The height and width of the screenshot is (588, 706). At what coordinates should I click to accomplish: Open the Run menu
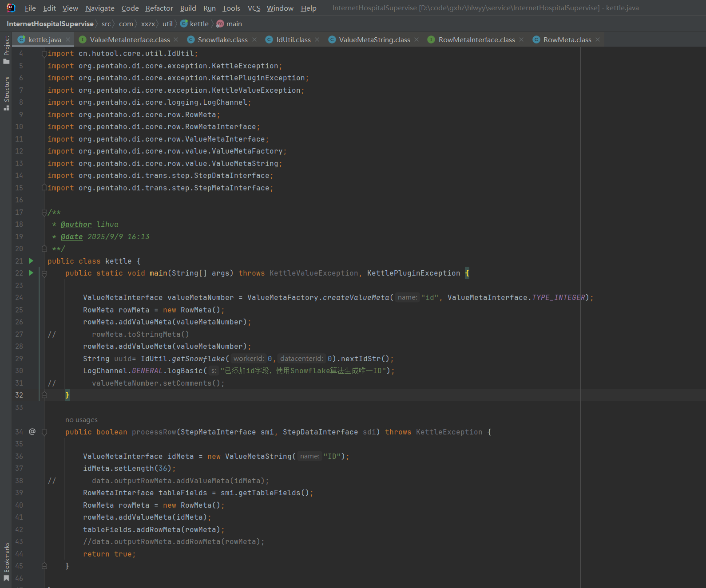click(x=209, y=8)
